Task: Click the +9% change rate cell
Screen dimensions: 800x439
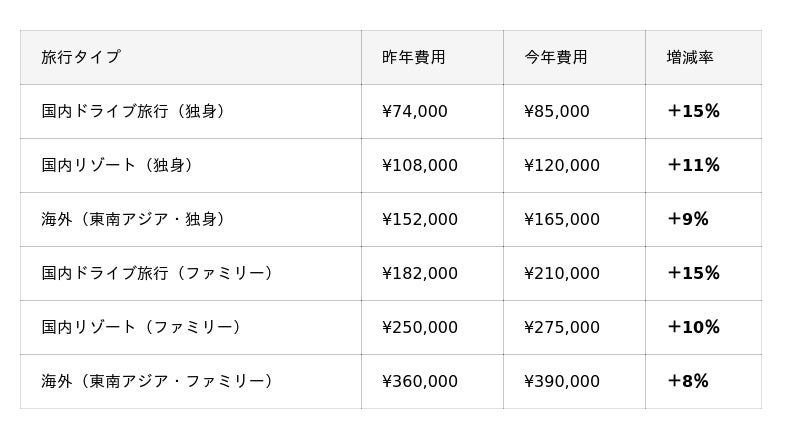Action: pyautogui.click(x=688, y=220)
